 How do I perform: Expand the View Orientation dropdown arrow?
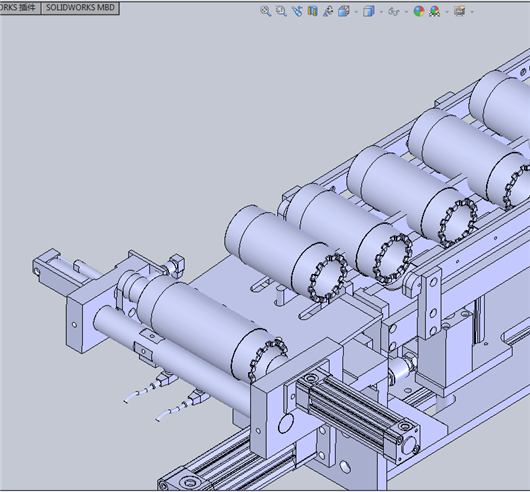coord(356,12)
